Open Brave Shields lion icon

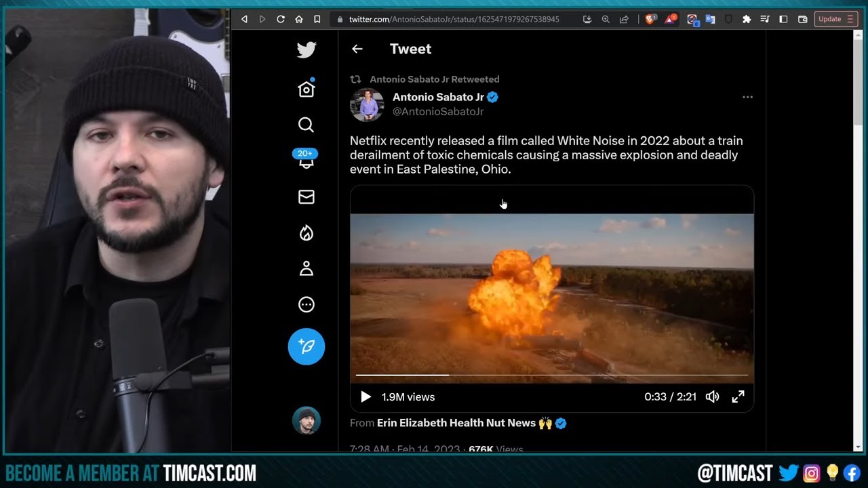point(650,20)
